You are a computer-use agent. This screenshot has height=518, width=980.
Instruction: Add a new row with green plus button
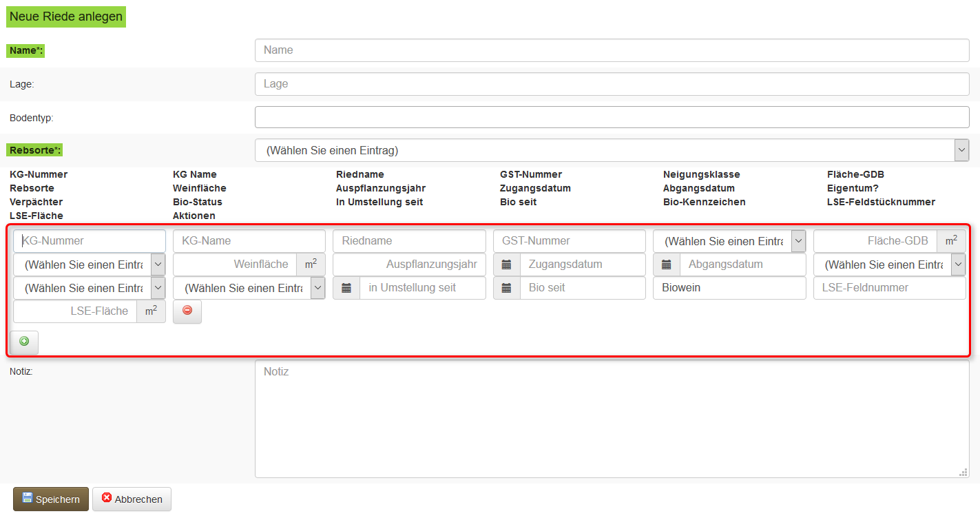25,342
